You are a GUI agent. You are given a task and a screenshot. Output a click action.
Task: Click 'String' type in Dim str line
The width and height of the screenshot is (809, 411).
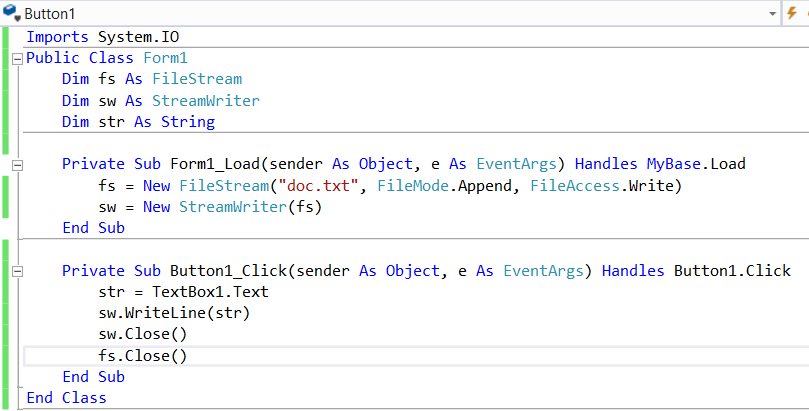[188, 122]
